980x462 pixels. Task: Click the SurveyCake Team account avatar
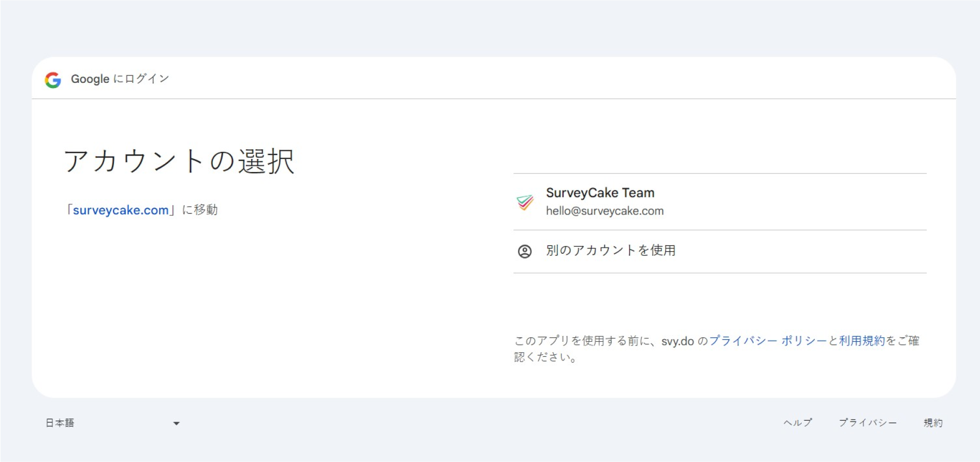pos(525,202)
